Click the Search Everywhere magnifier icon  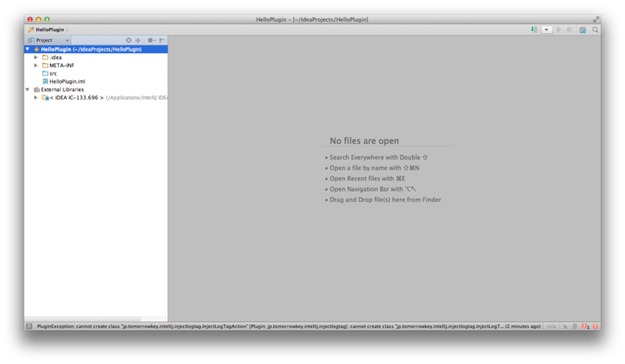[x=595, y=30]
